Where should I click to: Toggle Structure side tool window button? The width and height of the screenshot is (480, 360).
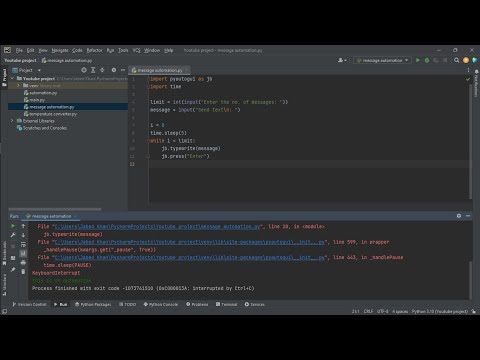(4, 285)
